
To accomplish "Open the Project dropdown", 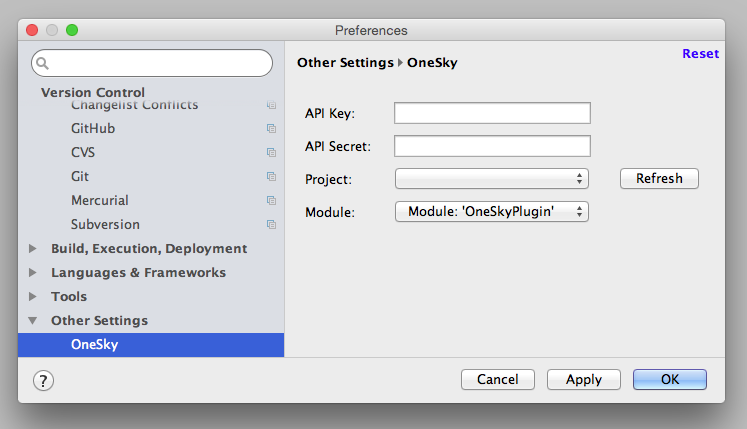I will point(492,179).
